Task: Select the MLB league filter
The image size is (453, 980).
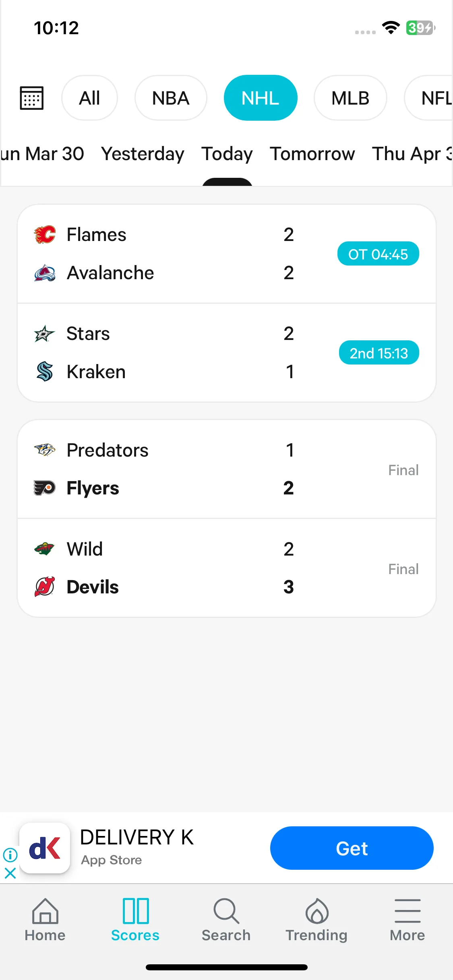Action: pos(350,98)
